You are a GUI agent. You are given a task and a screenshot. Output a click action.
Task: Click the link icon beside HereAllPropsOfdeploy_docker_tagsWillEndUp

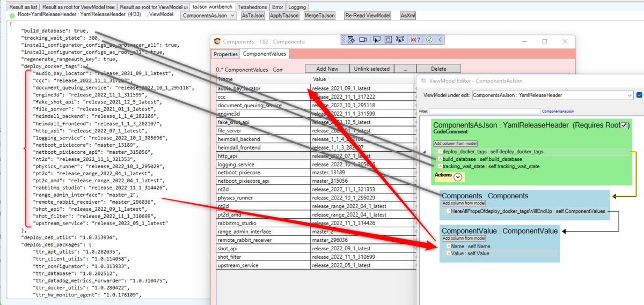pyautogui.click(x=448, y=211)
